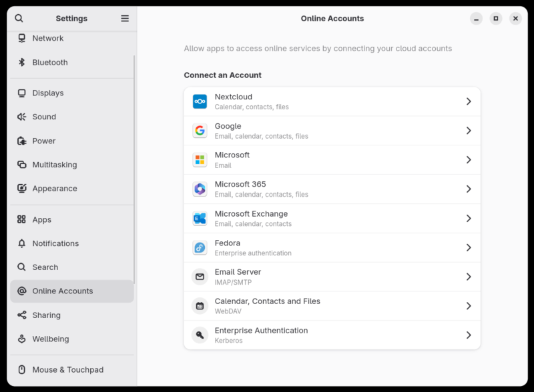Click the 'Mouse & Touchpad' sidebar label

(68, 369)
